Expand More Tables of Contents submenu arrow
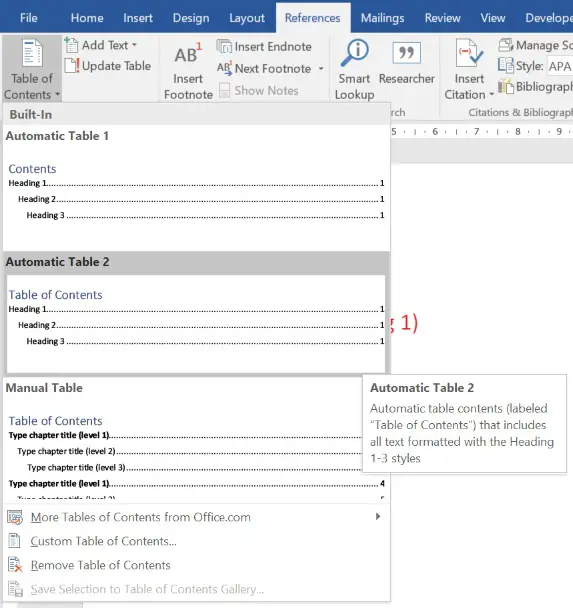The height and width of the screenshot is (608, 573). (x=378, y=516)
